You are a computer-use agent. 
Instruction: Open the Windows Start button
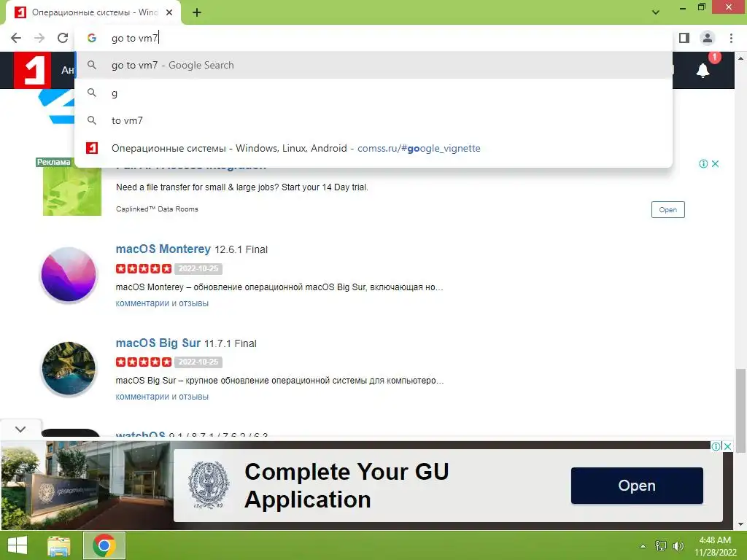pos(18,545)
